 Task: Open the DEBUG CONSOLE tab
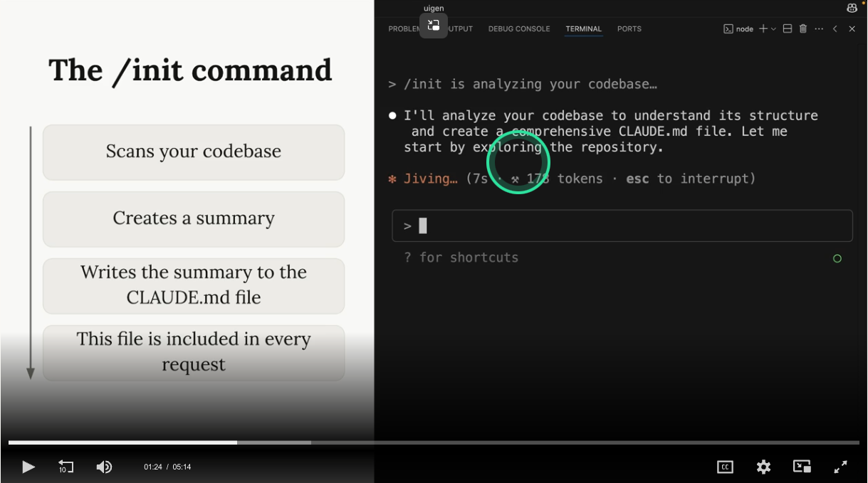tap(519, 29)
